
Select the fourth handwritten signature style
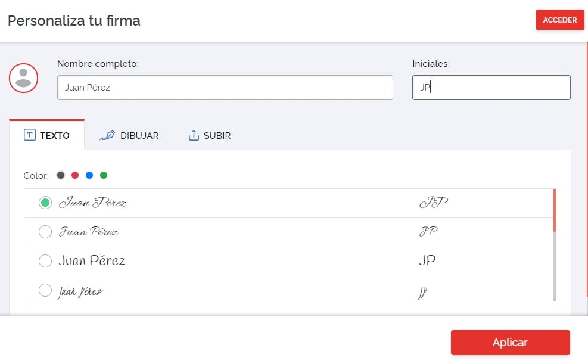pyautogui.click(x=45, y=290)
